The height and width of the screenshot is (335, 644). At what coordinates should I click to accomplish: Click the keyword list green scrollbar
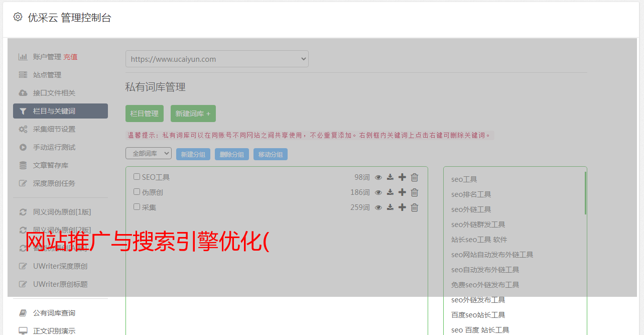[x=585, y=193]
